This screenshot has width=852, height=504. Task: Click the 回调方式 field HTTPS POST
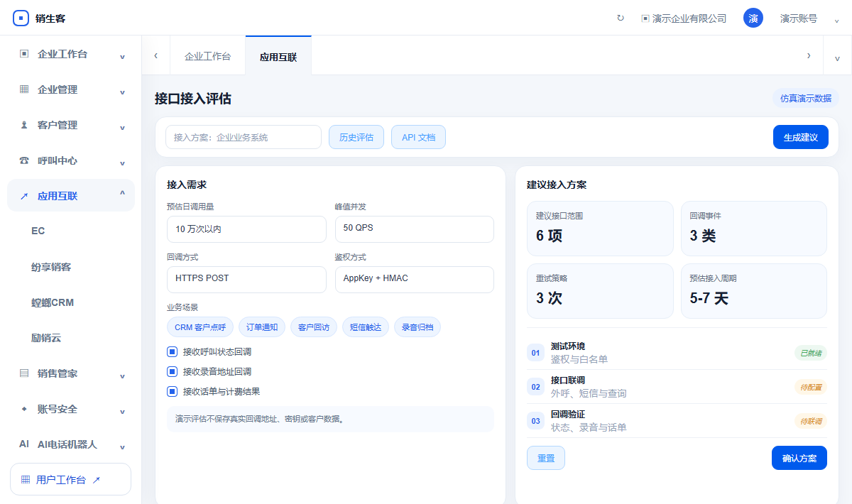[x=246, y=279]
